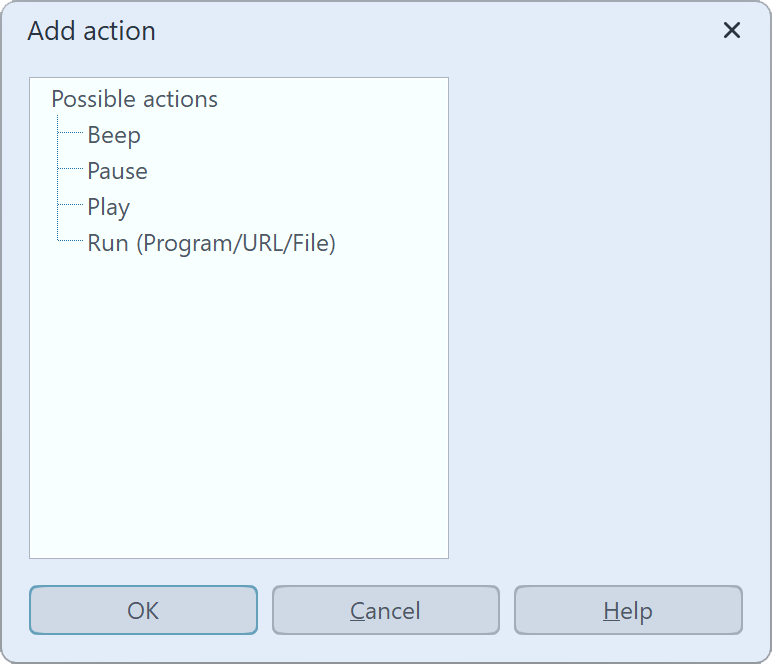772x664 pixels.
Task: Click the Add action title bar text
Action: click(92, 31)
